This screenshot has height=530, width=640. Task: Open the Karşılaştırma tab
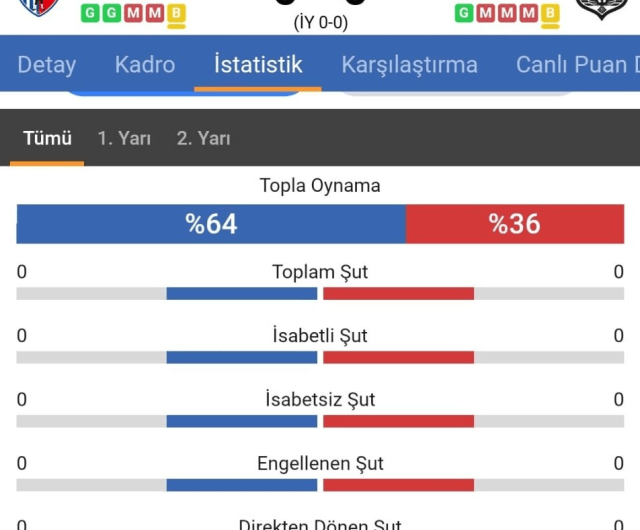(x=409, y=65)
